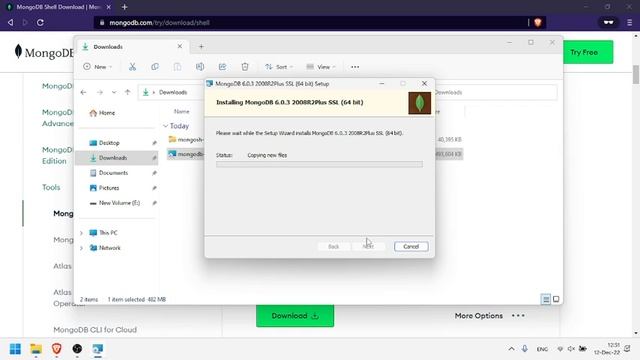Click the OBS icon in the taskbar
This screenshot has height=360, width=640.
pos(77,349)
